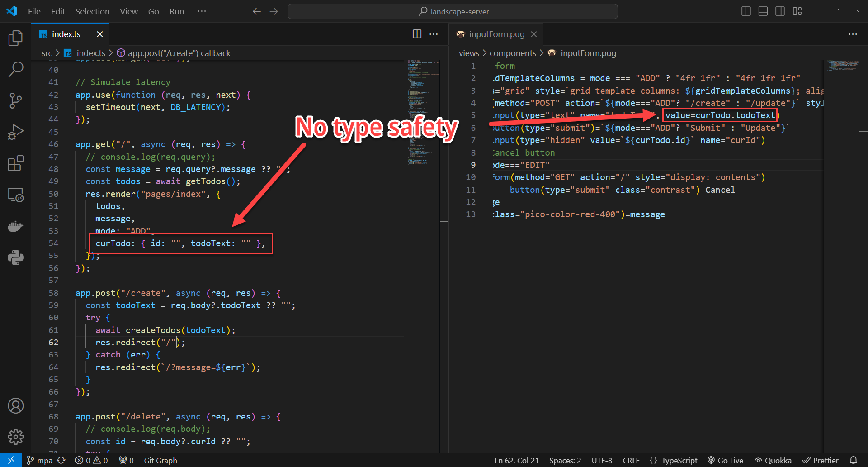Screen dimensions: 868x467
Task: Click the landscape-server command center search box
Action: [x=453, y=11]
